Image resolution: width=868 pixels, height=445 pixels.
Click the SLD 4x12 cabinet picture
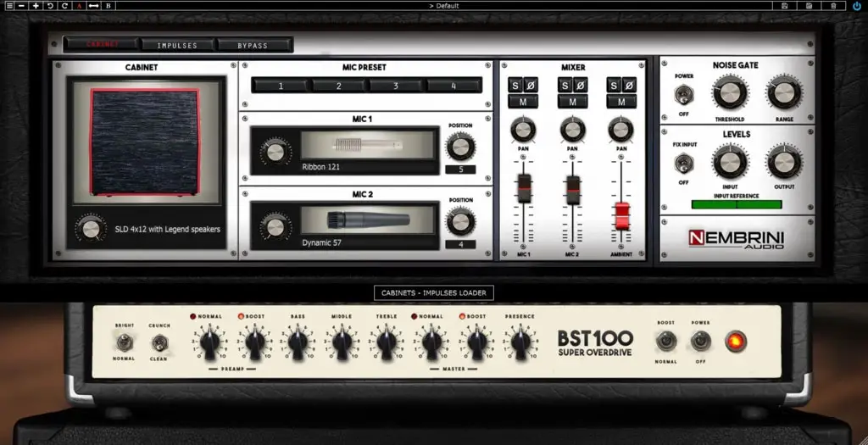pos(146,142)
